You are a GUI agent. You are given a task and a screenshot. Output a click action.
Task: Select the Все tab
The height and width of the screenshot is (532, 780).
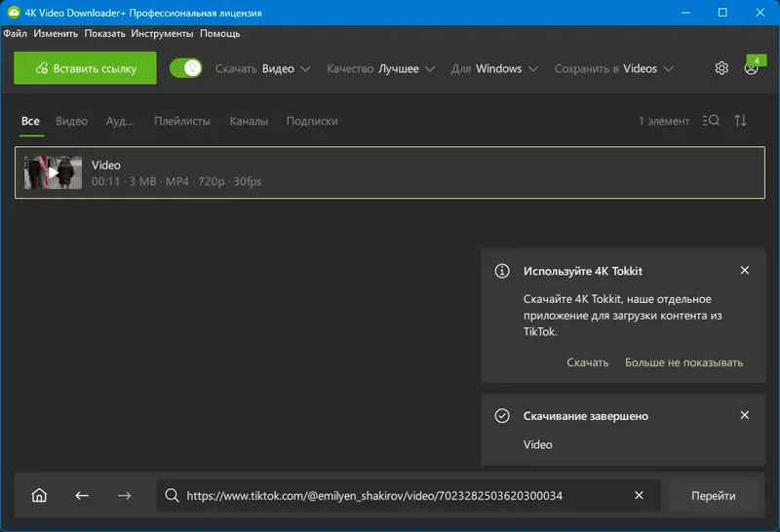click(x=30, y=121)
